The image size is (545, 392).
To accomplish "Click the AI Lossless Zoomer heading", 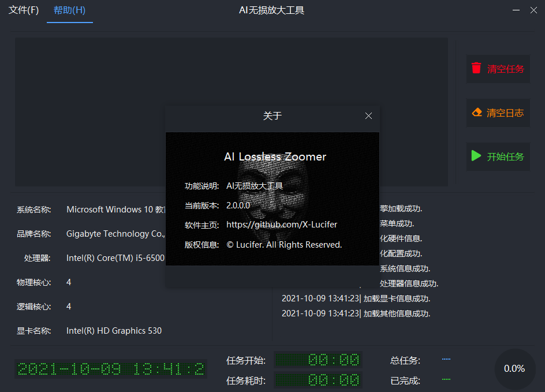I will click(275, 156).
